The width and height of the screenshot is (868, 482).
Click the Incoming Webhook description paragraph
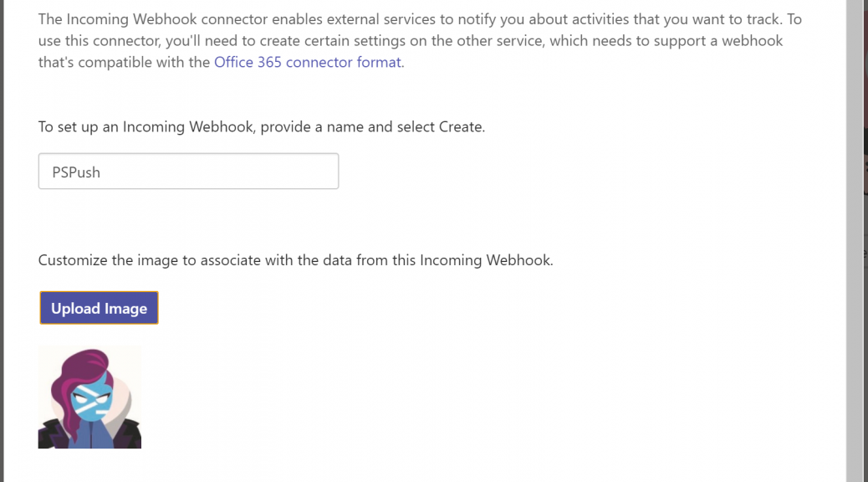(420, 40)
